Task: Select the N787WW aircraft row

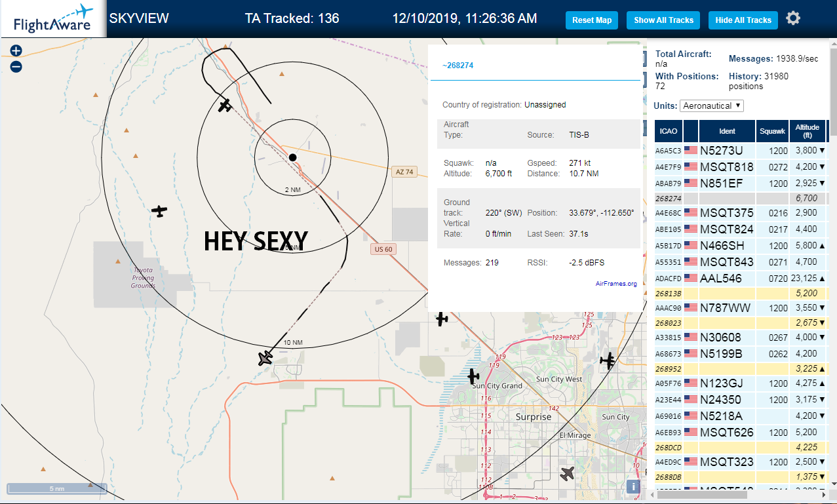Action: 741,307
